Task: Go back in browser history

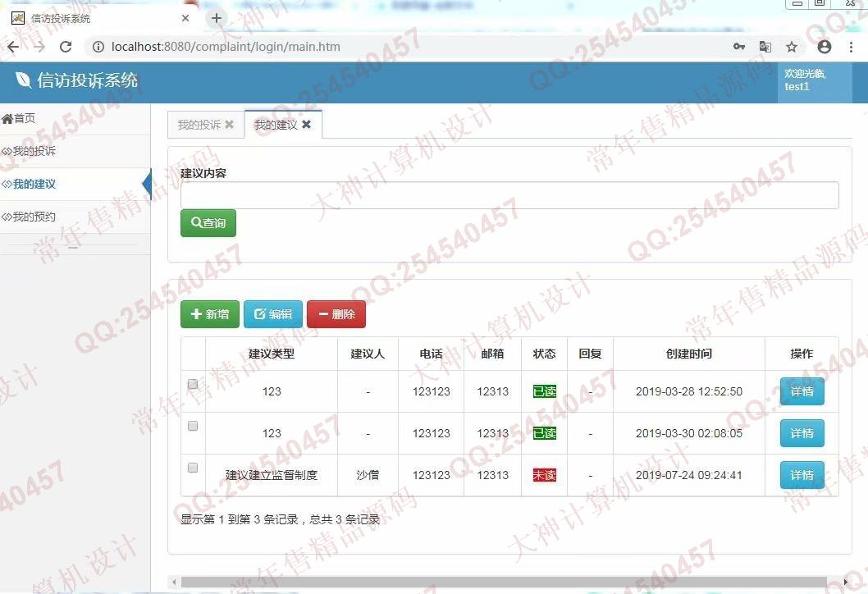Action: tap(13, 47)
